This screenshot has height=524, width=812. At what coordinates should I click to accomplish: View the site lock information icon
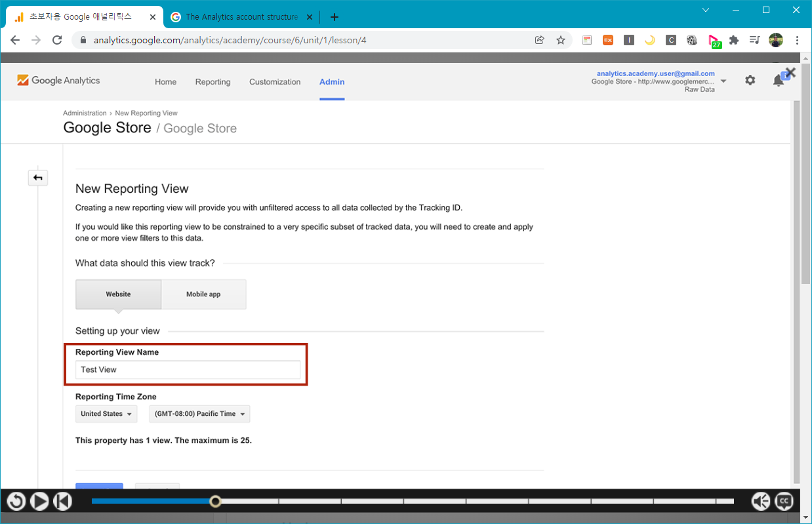[x=83, y=40]
